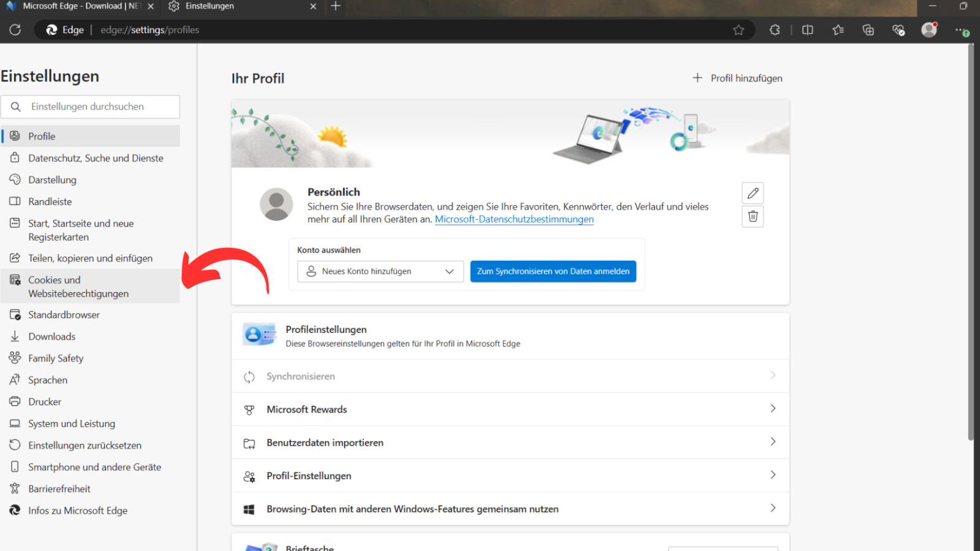Screen dimensions: 980x551
Task: Select the Einstellungen browser tab
Action: click(243, 6)
